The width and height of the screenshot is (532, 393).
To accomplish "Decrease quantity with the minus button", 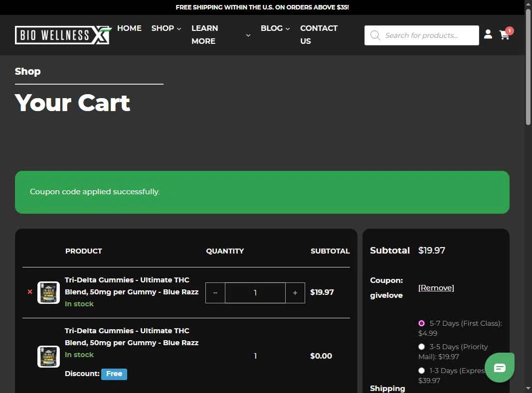I will (x=215, y=292).
